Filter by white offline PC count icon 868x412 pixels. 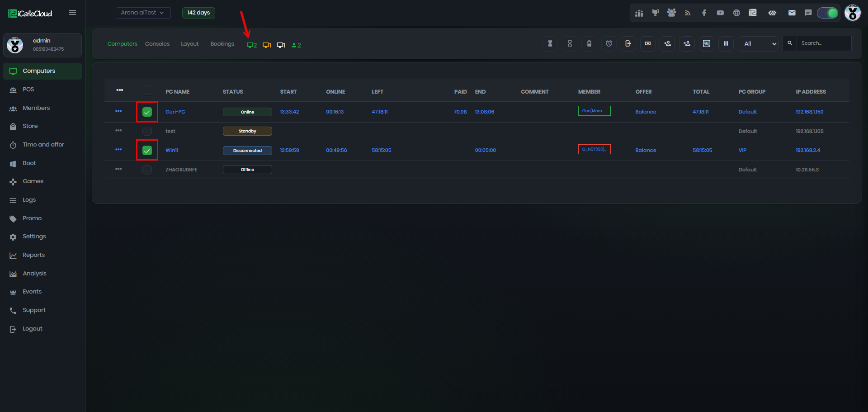(281, 45)
